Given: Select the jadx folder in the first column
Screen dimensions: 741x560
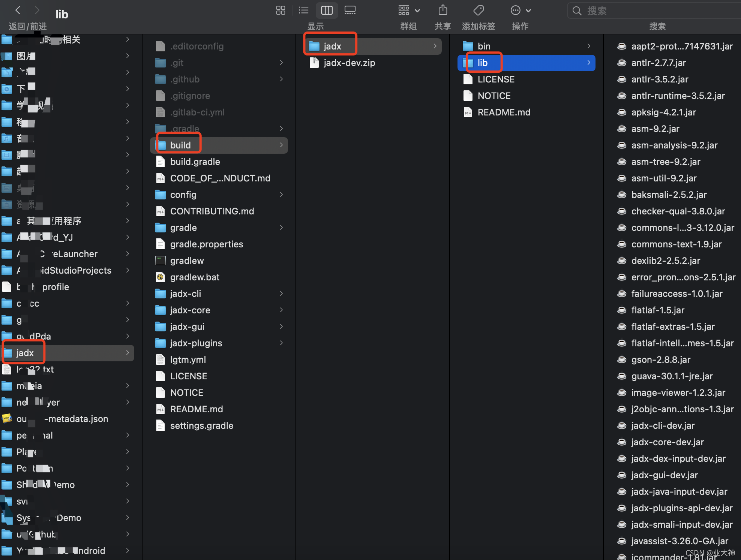Looking at the screenshot, I should coord(67,353).
